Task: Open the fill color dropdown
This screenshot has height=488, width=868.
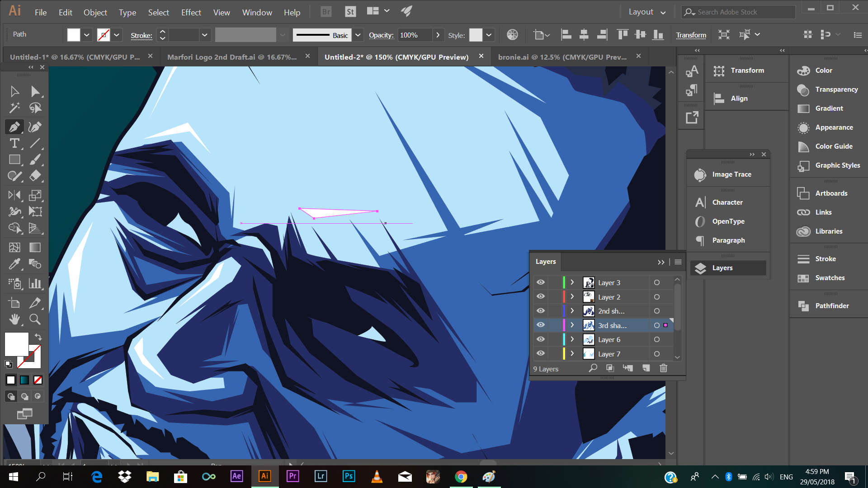Action: click(87, 35)
